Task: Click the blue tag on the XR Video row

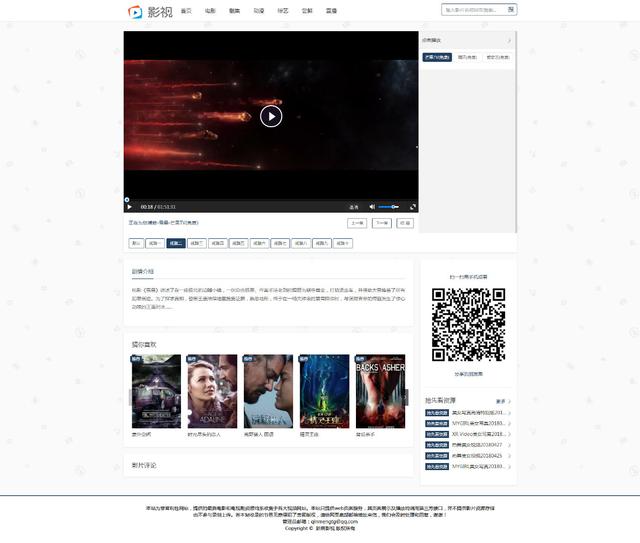Action: click(x=437, y=434)
